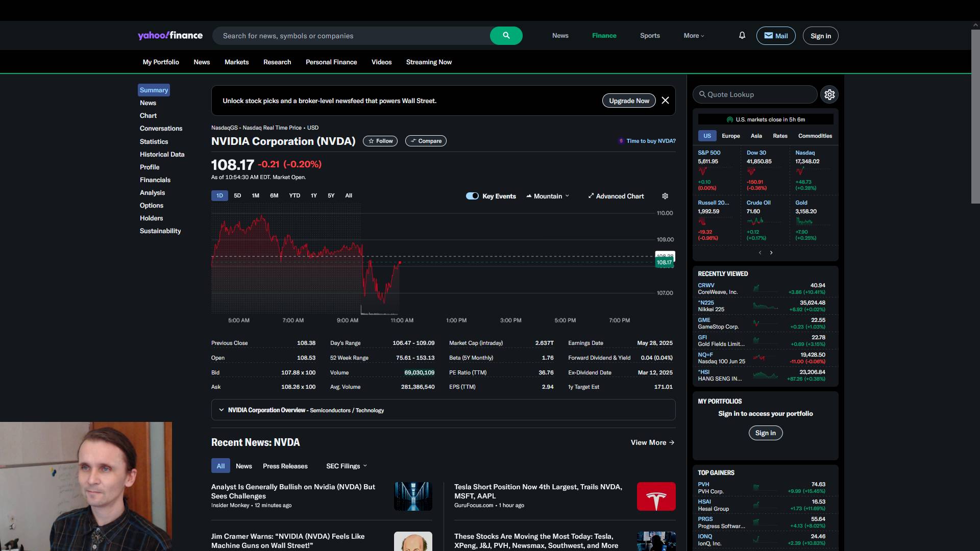This screenshot has height=551, width=980.
Task: Open the market panel settings gear
Action: click(x=829, y=94)
